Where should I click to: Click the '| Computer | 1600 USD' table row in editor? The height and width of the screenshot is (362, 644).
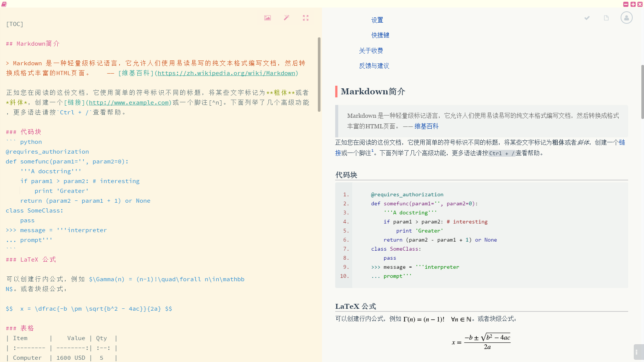point(61,358)
